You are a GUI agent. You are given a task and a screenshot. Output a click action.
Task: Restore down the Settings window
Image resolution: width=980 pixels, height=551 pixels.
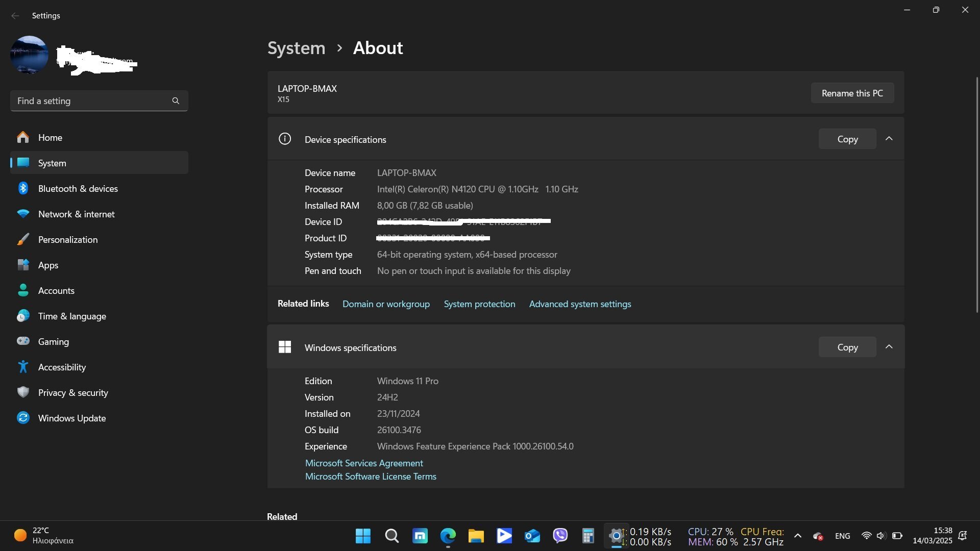tap(936, 10)
